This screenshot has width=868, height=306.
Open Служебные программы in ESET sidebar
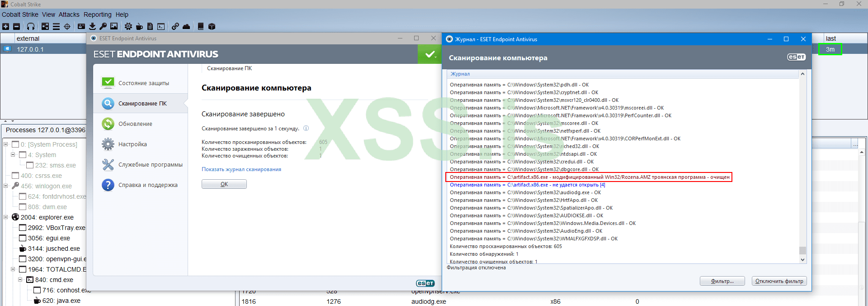pos(141,164)
